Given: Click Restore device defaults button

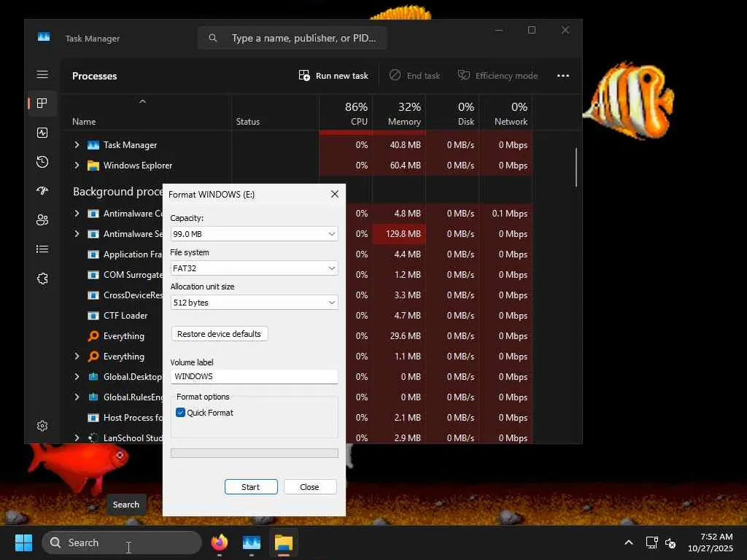Looking at the screenshot, I should point(219,334).
